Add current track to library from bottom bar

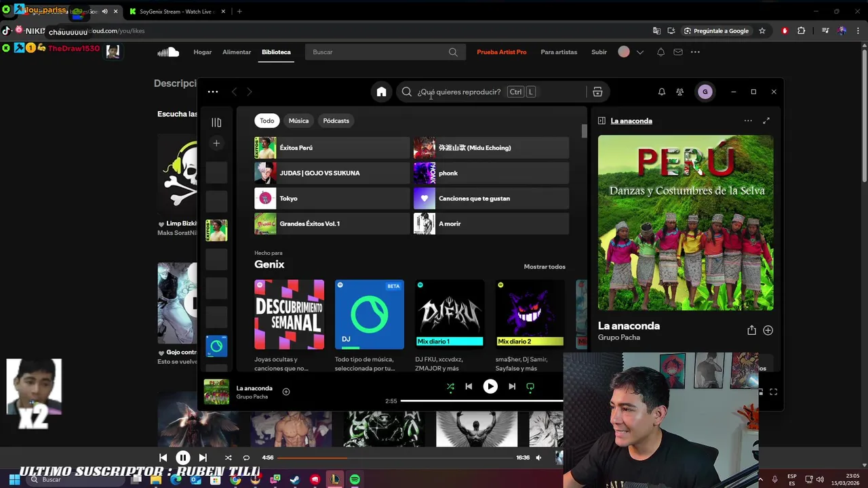pos(286,392)
